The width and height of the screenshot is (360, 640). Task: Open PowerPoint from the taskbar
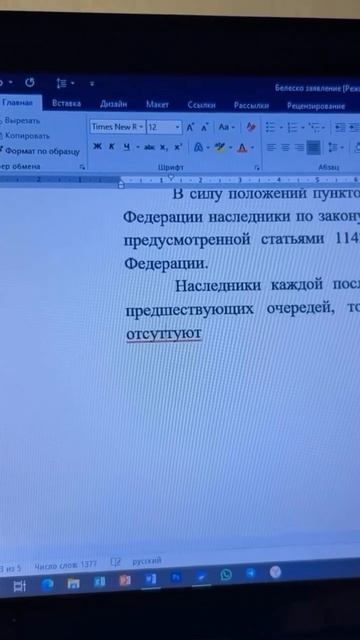(125, 580)
